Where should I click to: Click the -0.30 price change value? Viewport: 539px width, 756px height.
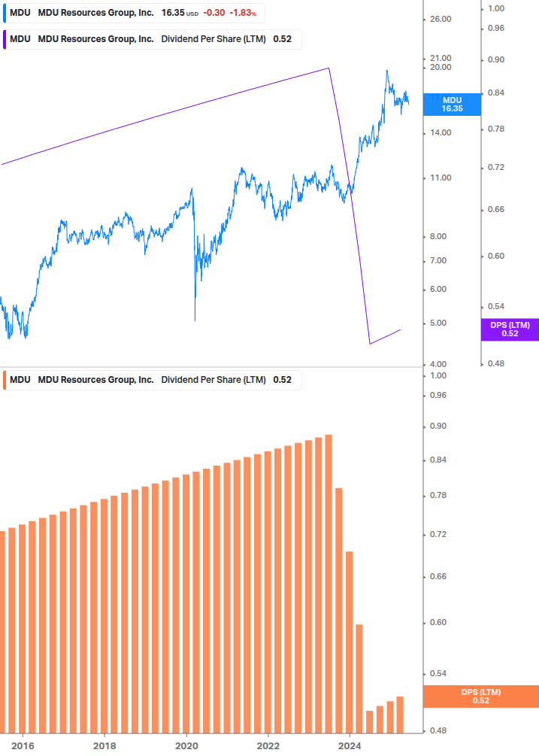(213, 13)
